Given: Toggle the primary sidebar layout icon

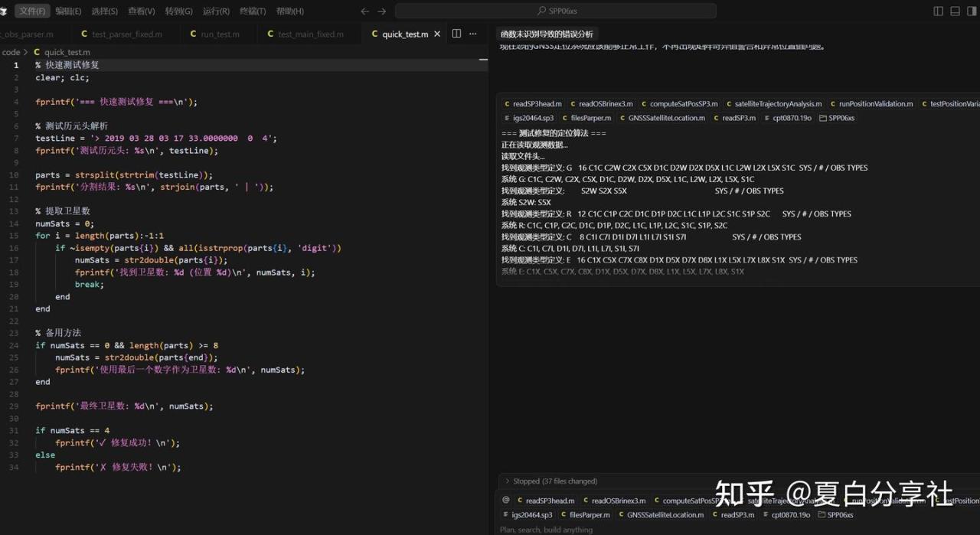Looking at the screenshot, I should (939, 11).
